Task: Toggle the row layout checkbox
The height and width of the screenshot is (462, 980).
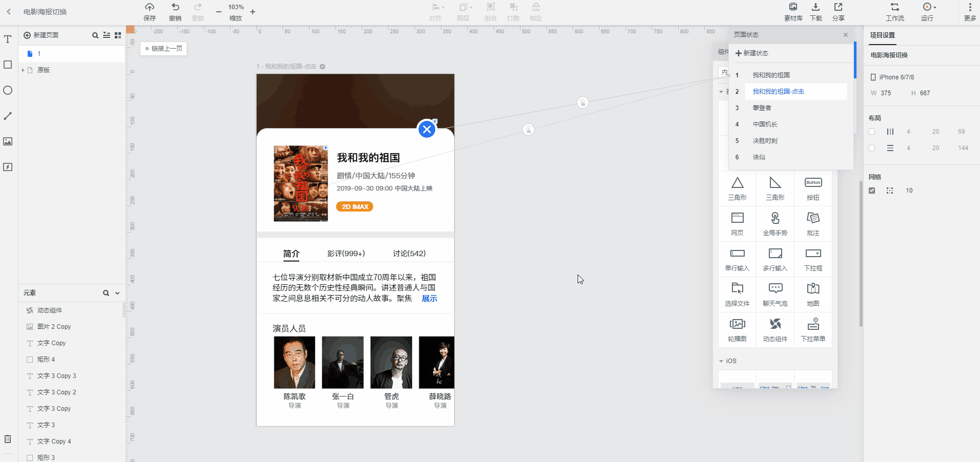Action: point(872,148)
